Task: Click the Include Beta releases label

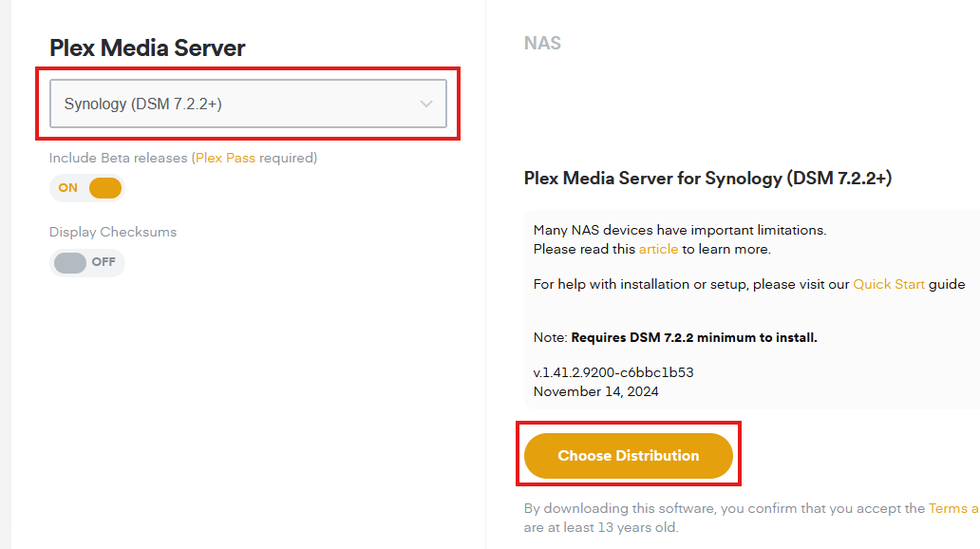Action: (119, 158)
